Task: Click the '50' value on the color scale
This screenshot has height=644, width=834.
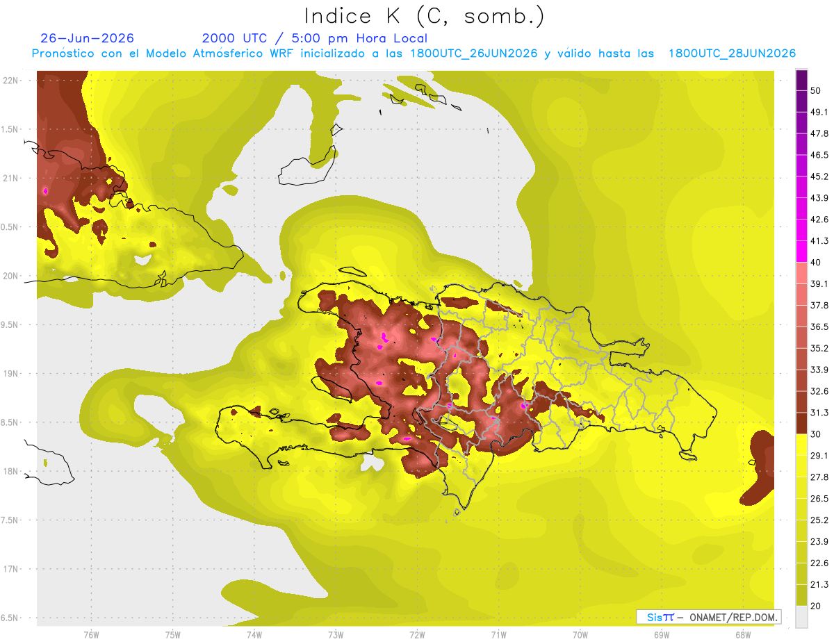Action: coord(815,90)
